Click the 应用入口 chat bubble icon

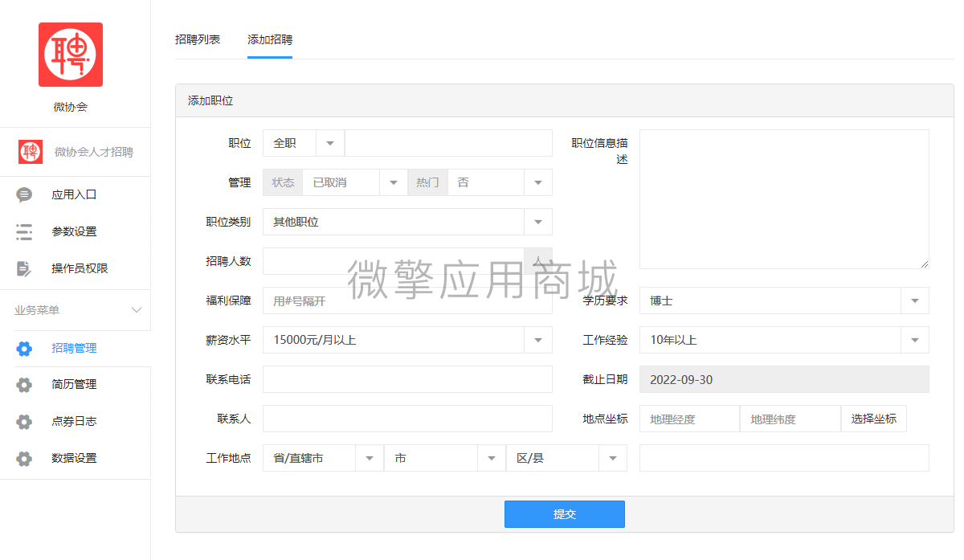tap(24, 194)
